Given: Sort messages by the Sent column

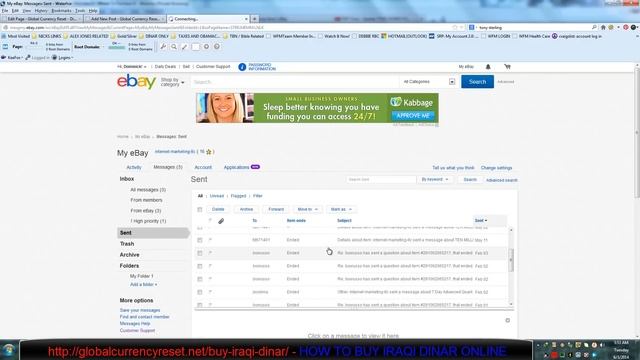Looking at the screenshot, I should tap(481, 220).
